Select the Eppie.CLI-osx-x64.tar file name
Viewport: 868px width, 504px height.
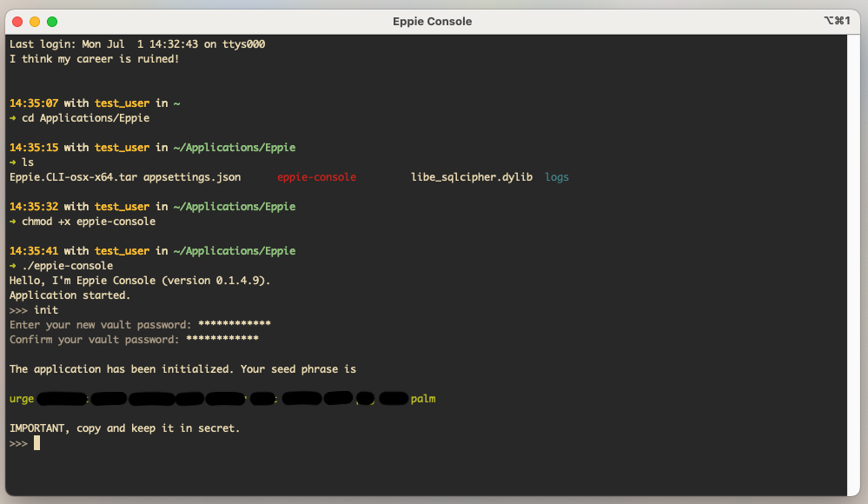pos(73,177)
